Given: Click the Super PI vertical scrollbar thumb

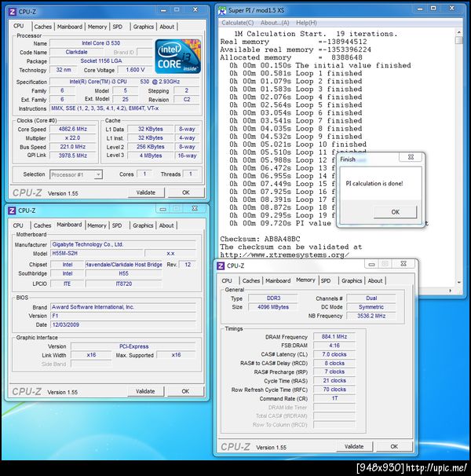Looking at the screenshot, I should [x=459, y=40].
